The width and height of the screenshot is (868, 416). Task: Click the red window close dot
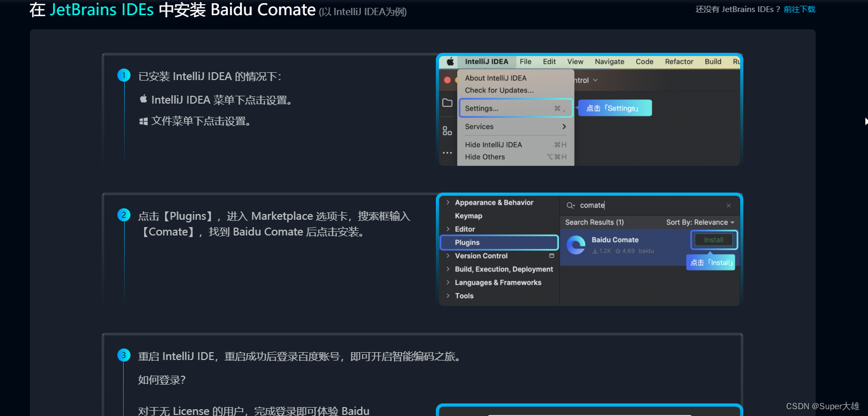point(447,80)
